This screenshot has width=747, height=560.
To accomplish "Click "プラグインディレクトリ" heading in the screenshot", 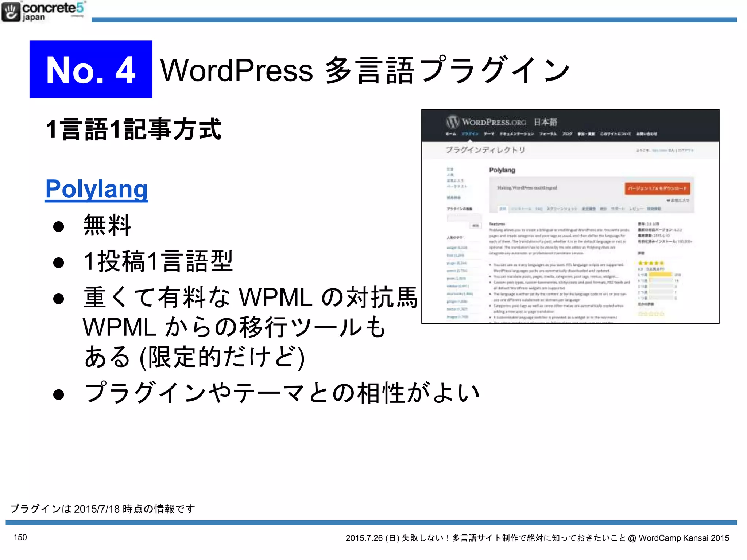I will (485, 150).
